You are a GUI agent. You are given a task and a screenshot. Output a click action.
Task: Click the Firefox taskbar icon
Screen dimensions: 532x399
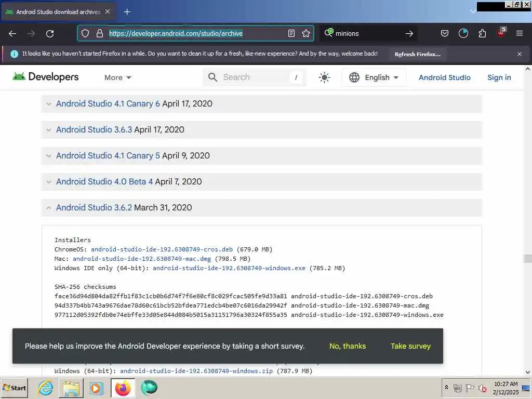[x=123, y=388]
